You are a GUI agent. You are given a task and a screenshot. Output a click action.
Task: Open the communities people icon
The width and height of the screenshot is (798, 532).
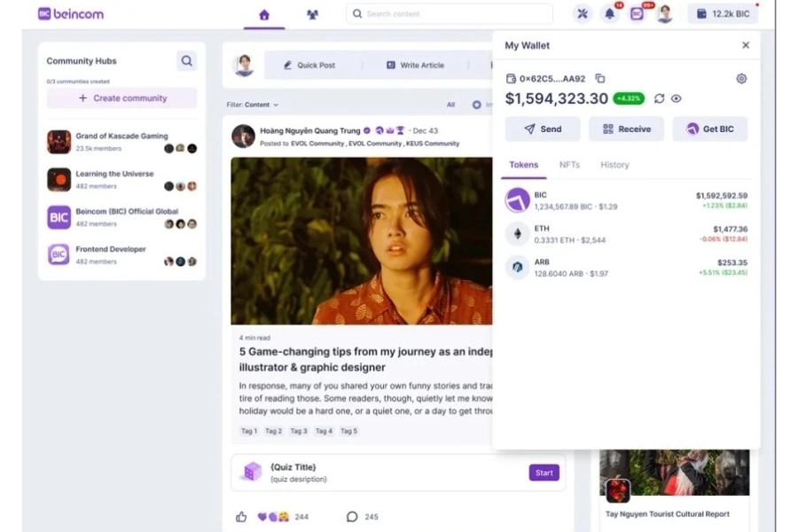pyautogui.click(x=312, y=15)
